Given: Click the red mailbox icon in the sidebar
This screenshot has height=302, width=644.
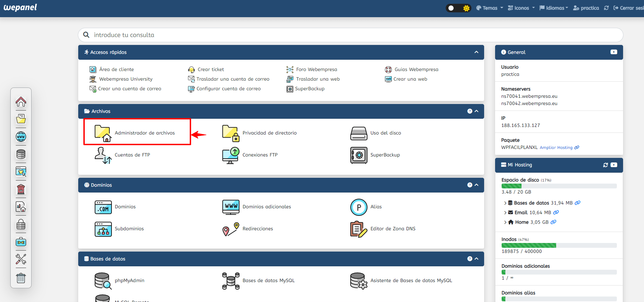Looking at the screenshot, I should pyautogui.click(x=21, y=189).
